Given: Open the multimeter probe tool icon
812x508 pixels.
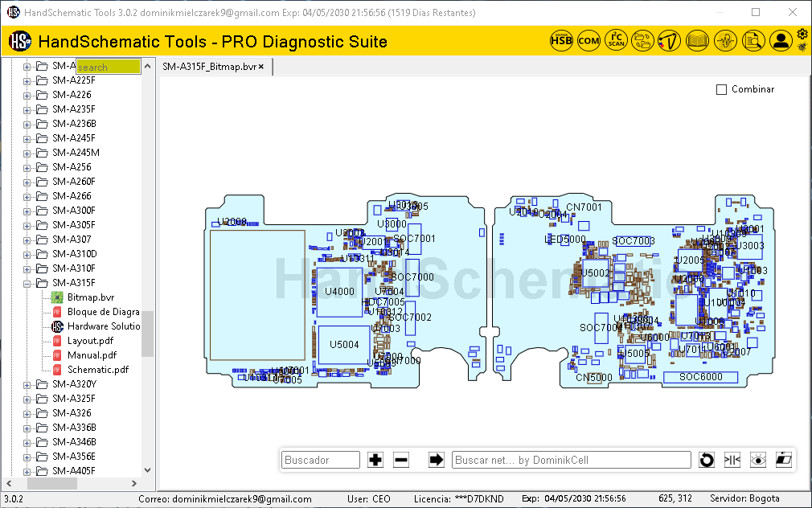Looking at the screenshot, I should coord(670,40).
